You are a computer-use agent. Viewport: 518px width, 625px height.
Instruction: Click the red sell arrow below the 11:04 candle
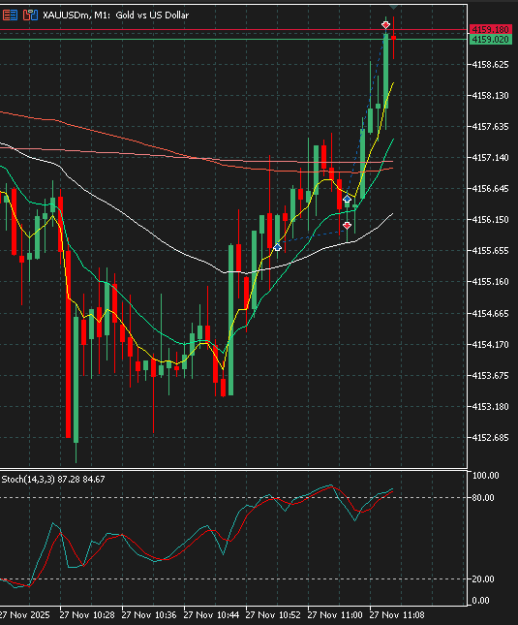[347, 226]
